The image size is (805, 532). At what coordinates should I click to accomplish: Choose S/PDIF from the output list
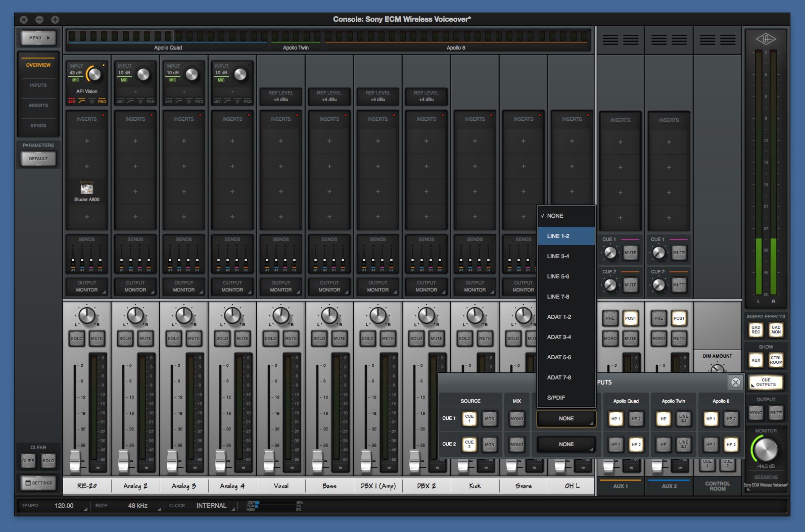click(566, 398)
